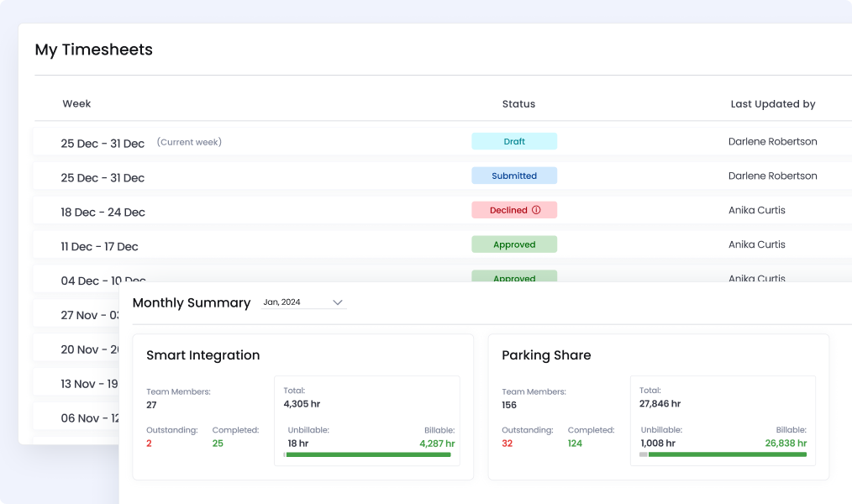Open the Jan, 2024 month dropdown
Viewport: 852px width, 504px height.
tap(304, 302)
